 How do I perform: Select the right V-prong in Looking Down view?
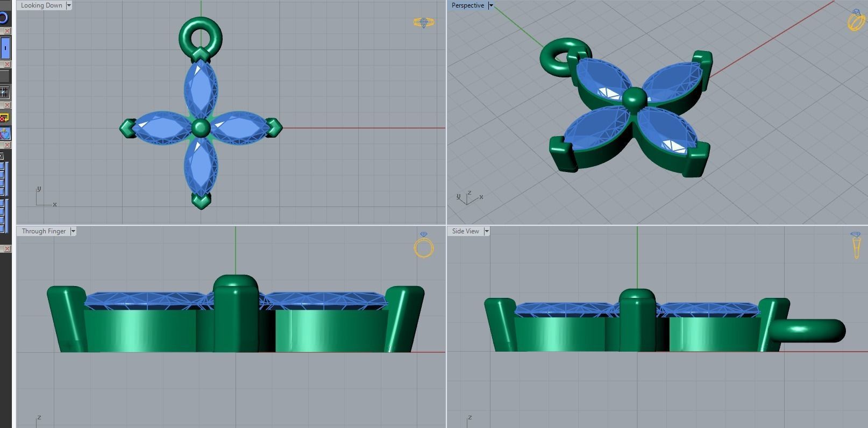tap(274, 127)
